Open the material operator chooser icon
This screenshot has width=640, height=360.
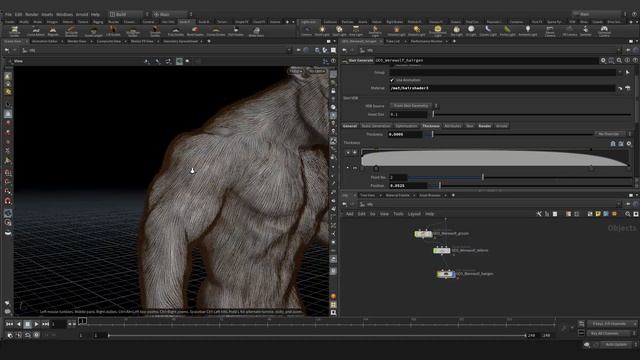(x=620, y=88)
